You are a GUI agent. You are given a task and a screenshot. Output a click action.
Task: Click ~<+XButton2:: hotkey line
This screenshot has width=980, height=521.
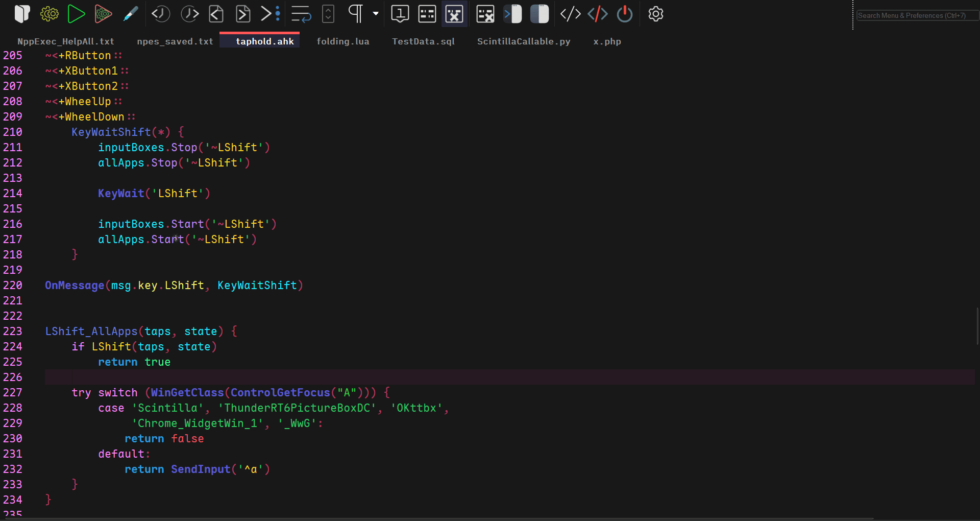87,86
